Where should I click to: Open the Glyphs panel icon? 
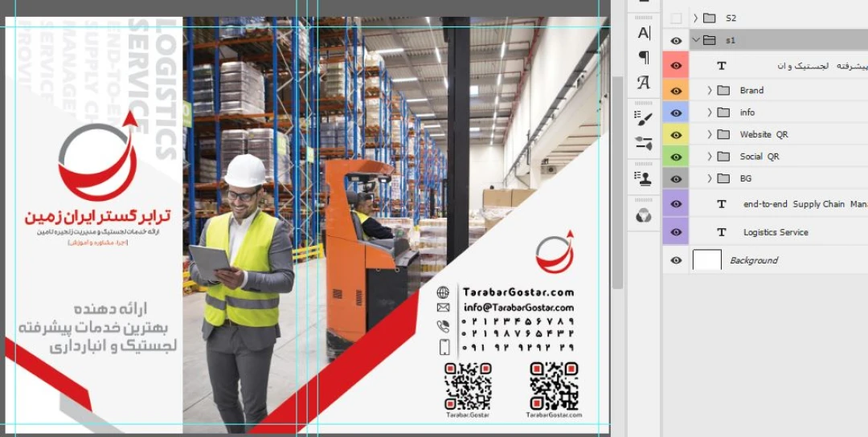tap(644, 82)
